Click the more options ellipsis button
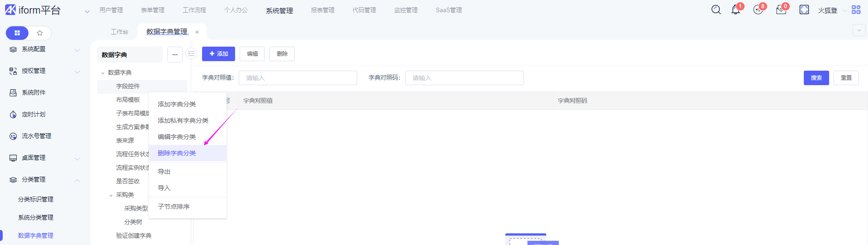Image resolution: width=868 pixels, height=245 pixels. [175, 55]
